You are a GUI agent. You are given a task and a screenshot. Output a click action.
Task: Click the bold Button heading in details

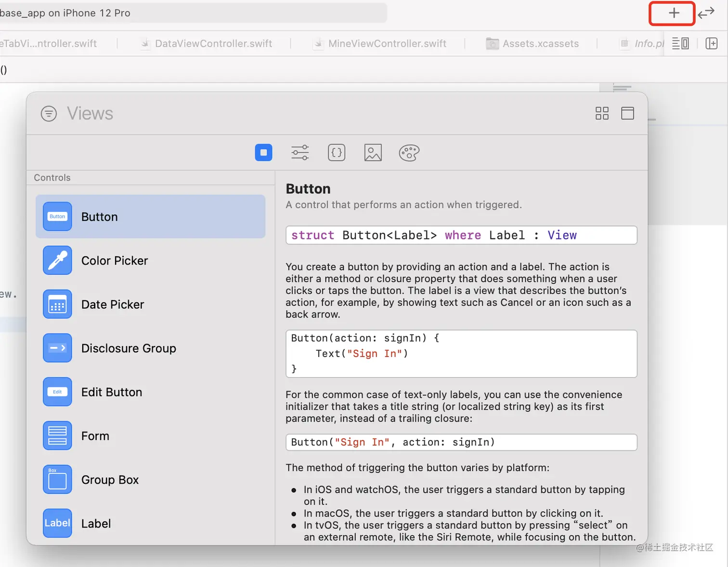pos(308,189)
